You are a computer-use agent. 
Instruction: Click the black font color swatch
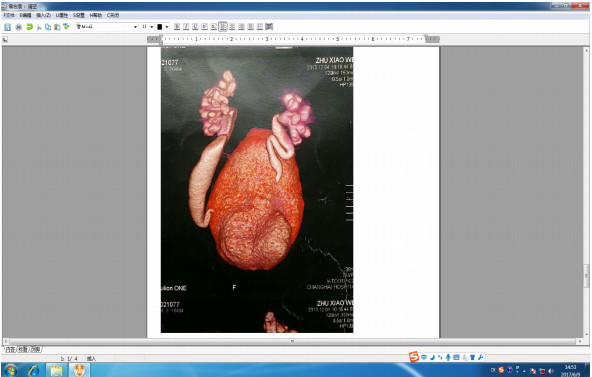[x=160, y=27]
